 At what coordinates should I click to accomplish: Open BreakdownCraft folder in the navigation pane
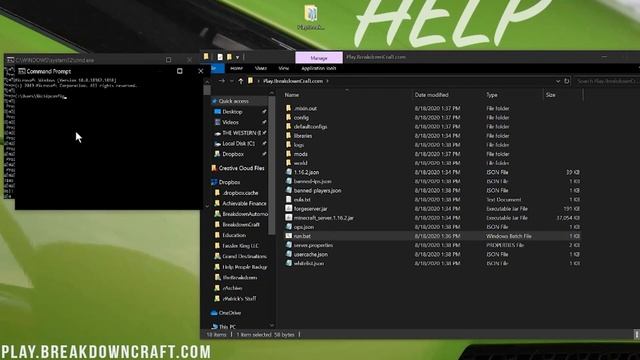click(241, 224)
